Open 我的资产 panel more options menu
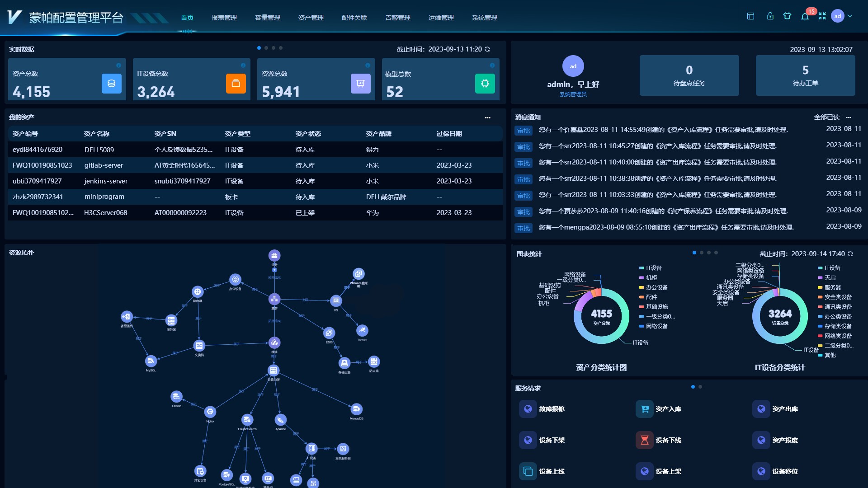 pyautogui.click(x=487, y=117)
